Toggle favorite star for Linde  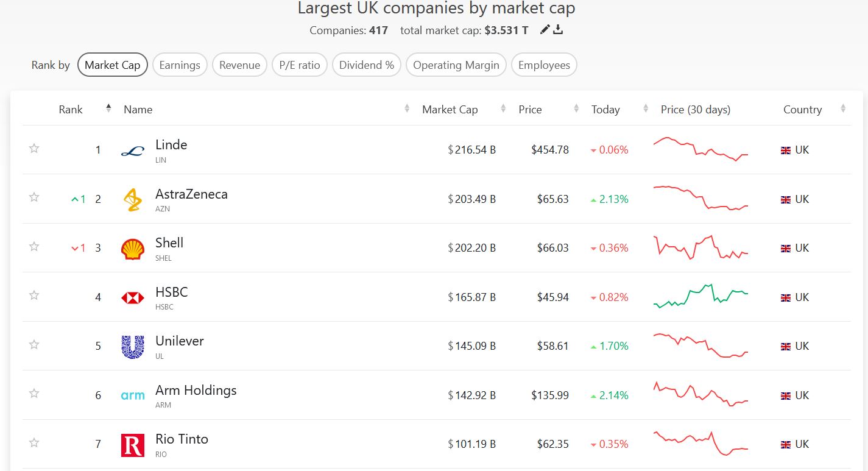pos(34,148)
